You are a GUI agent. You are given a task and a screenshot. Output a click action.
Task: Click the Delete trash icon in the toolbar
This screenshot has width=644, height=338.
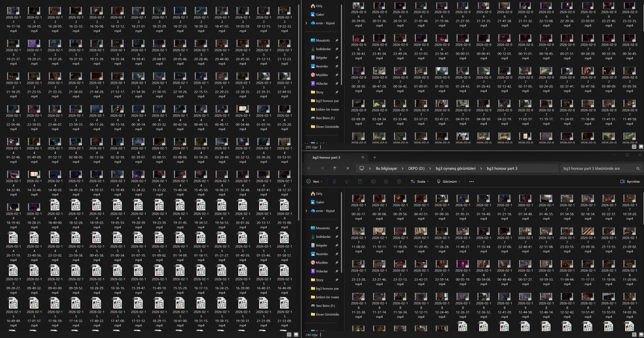pyautogui.click(x=399, y=182)
